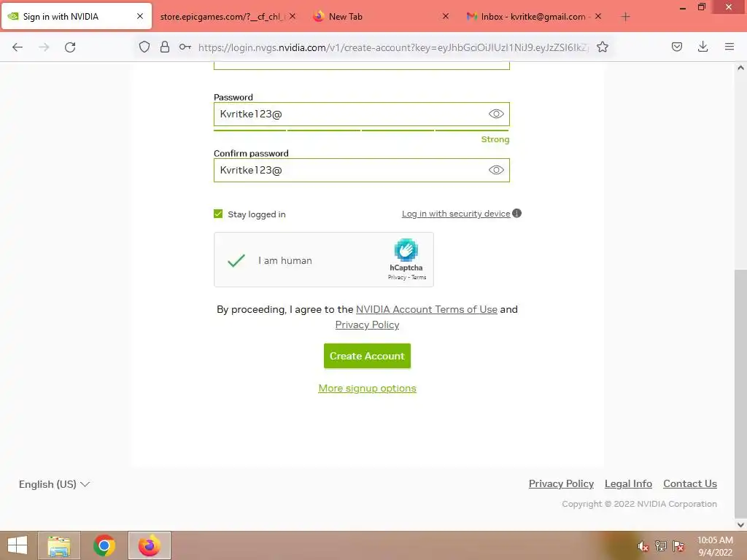Viewport: 747px width, 560px height.
Task: Open the Action Center flag icon
Action: (678, 546)
